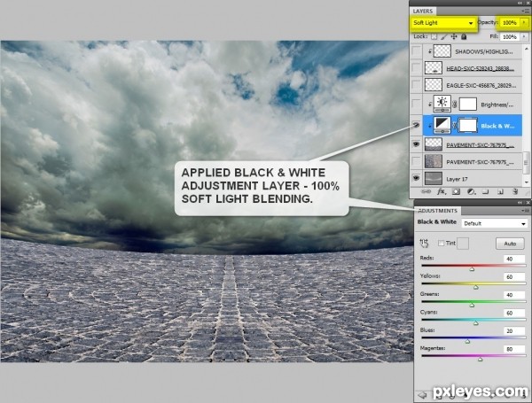This screenshot has height=403, width=532.
Task: Open the Soft Light blend mode dropdown
Action: point(443,23)
